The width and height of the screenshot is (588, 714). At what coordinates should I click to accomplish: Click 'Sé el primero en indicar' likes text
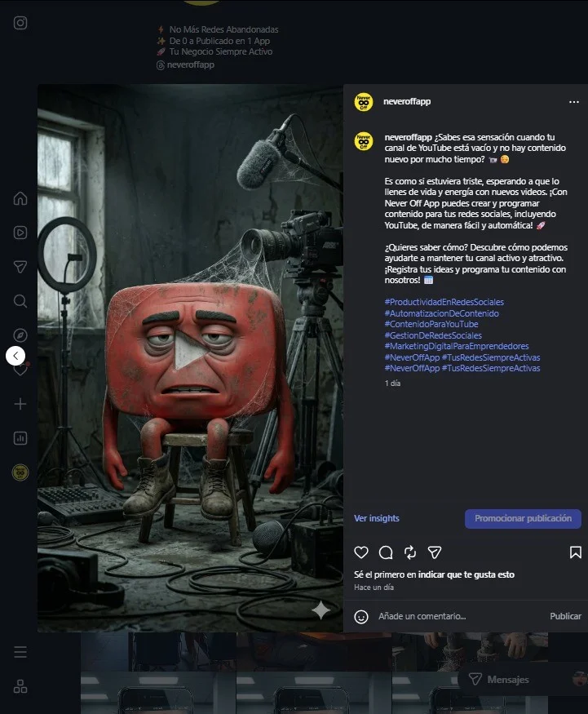434,574
